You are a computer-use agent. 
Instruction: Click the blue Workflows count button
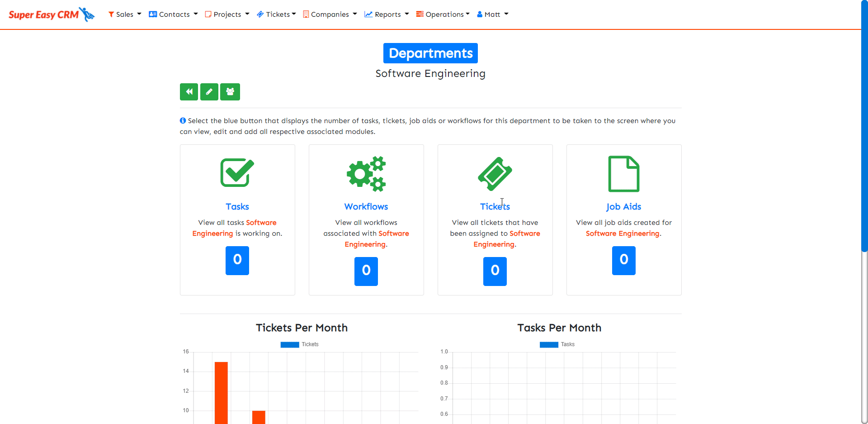tap(366, 271)
